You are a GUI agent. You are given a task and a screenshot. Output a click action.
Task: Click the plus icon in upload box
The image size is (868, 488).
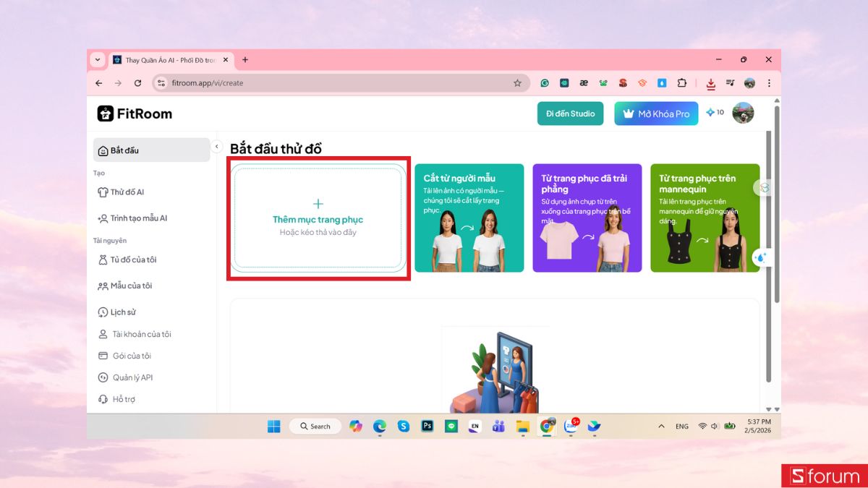click(318, 204)
